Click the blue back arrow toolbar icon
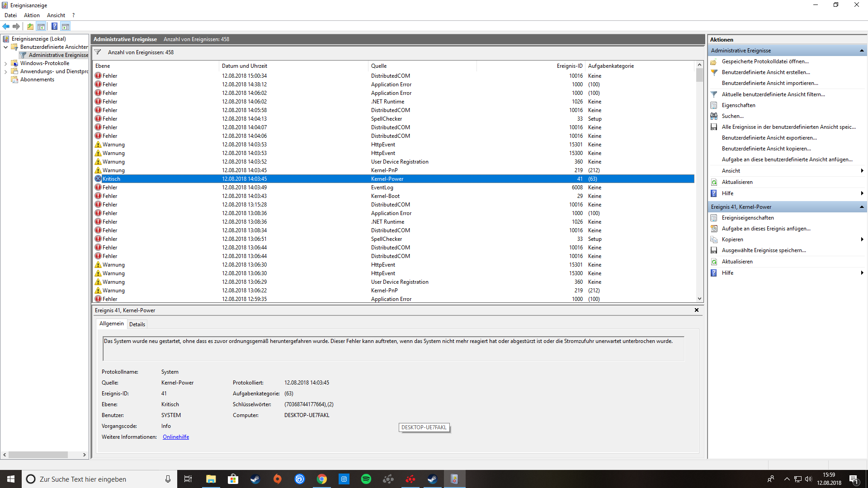 tap(6, 26)
